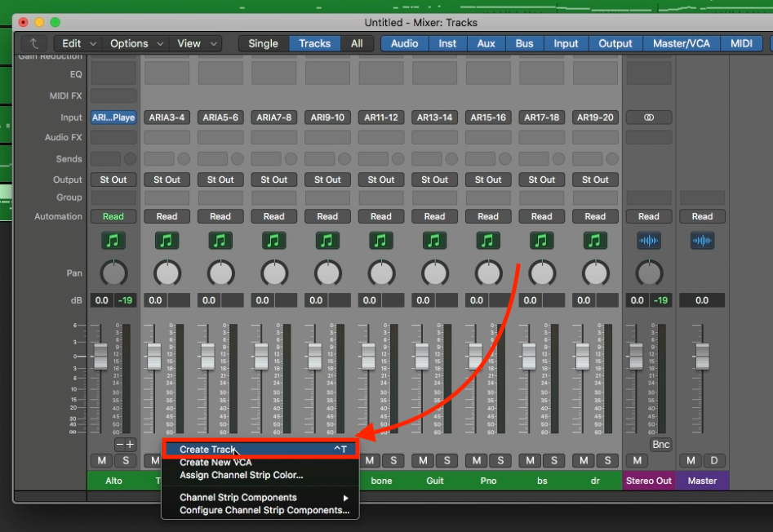Switch to the Single mixer view
This screenshot has height=532, width=773.
click(263, 43)
